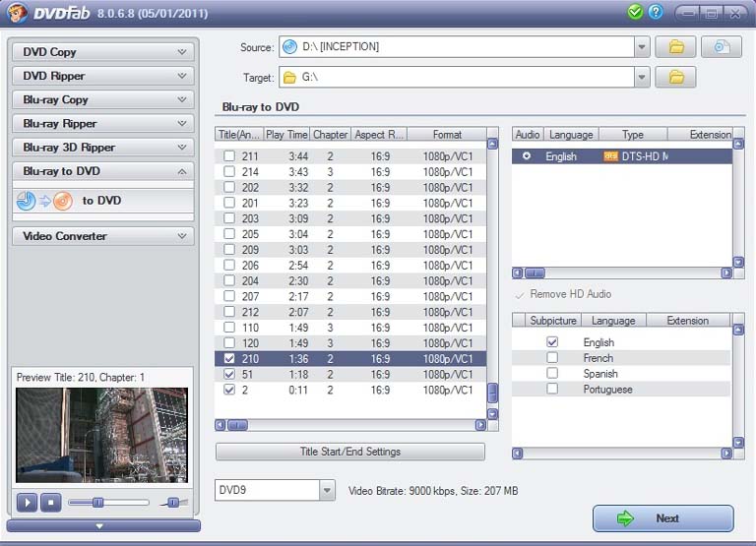
Task: Uncheck title 210 checkbox
Action: [x=229, y=358]
